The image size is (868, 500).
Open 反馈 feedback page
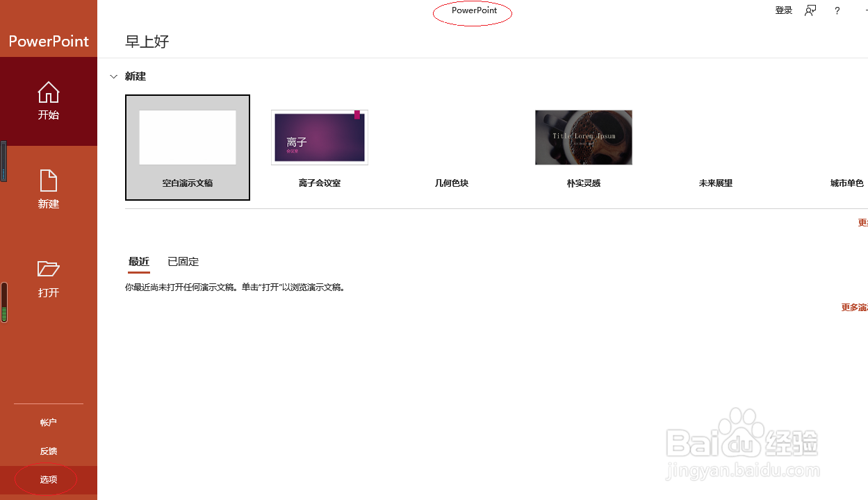point(49,451)
